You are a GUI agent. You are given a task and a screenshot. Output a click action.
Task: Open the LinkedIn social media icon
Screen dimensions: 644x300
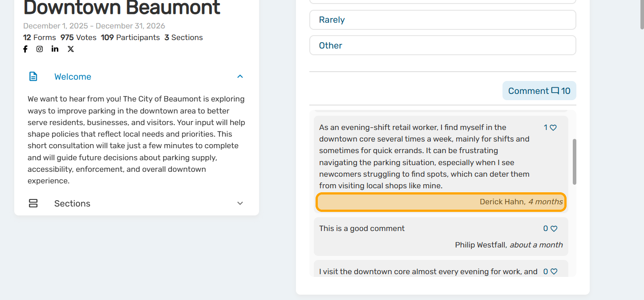click(x=55, y=49)
